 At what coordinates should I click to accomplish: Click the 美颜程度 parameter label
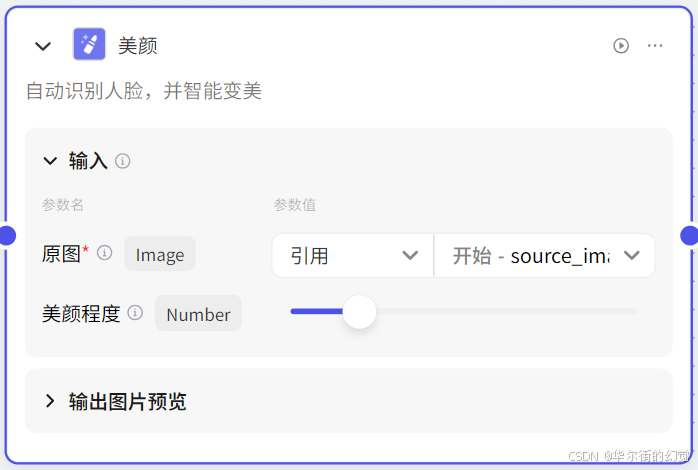[x=81, y=313]
